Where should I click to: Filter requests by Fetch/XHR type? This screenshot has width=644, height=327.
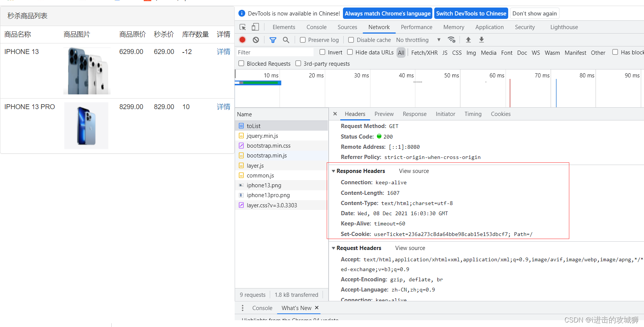pyautogui.click(x=424, y=53)
